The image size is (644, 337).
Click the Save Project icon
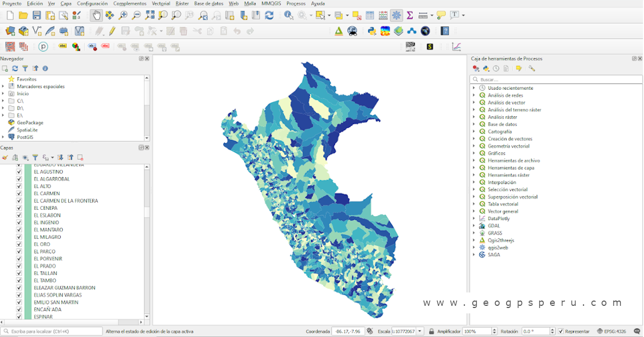pos(36,15)
